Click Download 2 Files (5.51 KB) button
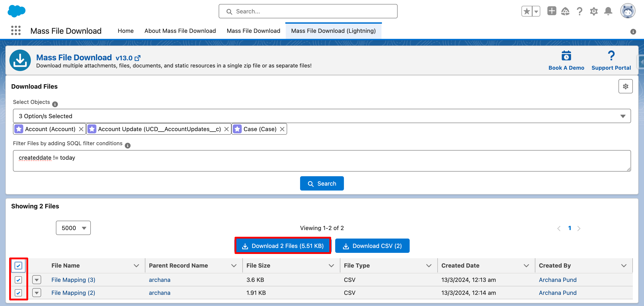This screenshot has width=644, height=306. click(283, 246)
